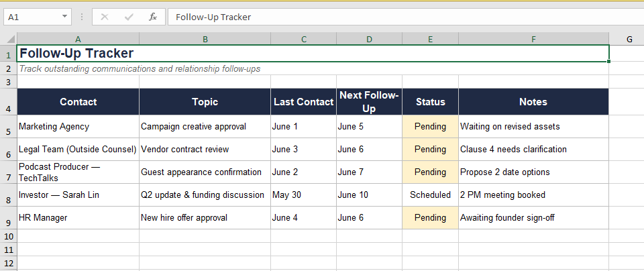
Task: Select row 7 header
Action: click(x=9, y=172)
